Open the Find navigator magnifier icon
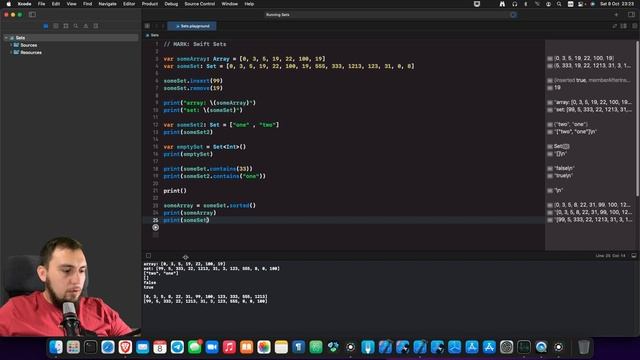Screen dimensions: 640x360 click(76, 26)
